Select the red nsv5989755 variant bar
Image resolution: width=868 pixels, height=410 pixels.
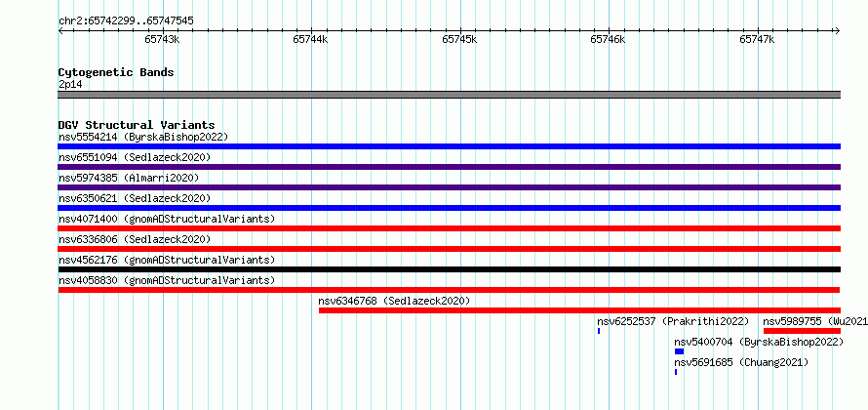pos(802,331)
